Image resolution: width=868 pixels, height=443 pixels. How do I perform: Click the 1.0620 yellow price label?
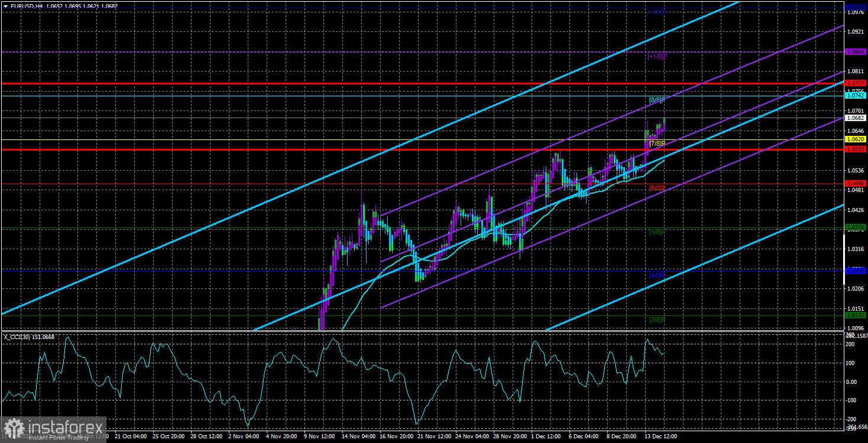coord(856,139)
